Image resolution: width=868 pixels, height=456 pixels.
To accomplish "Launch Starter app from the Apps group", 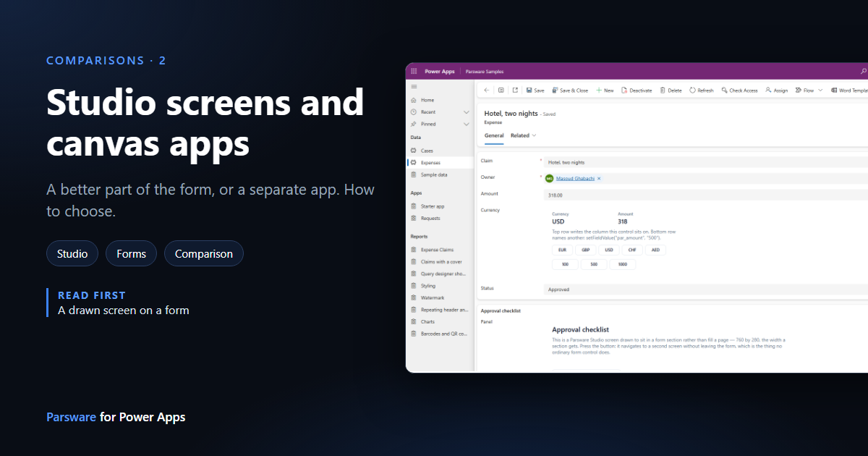I will [439, 206].
